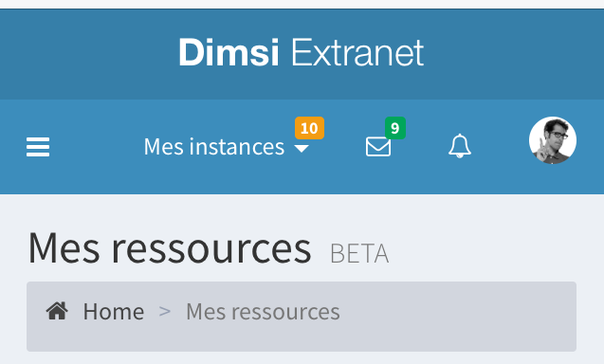The width and height of the screenshot is (604, 364).
Task: Click the caret beside Mes instances
Action: [x=302, y=149]
